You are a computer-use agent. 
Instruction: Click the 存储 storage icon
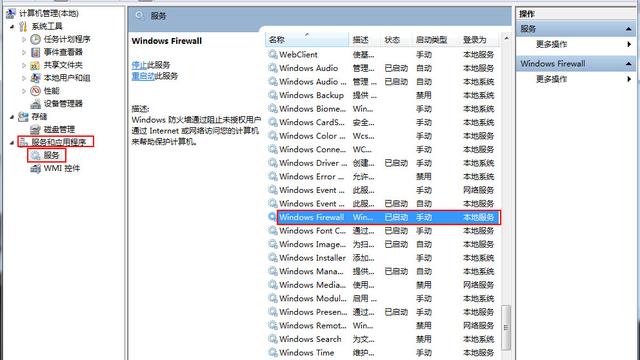click(x=23, y=117)
